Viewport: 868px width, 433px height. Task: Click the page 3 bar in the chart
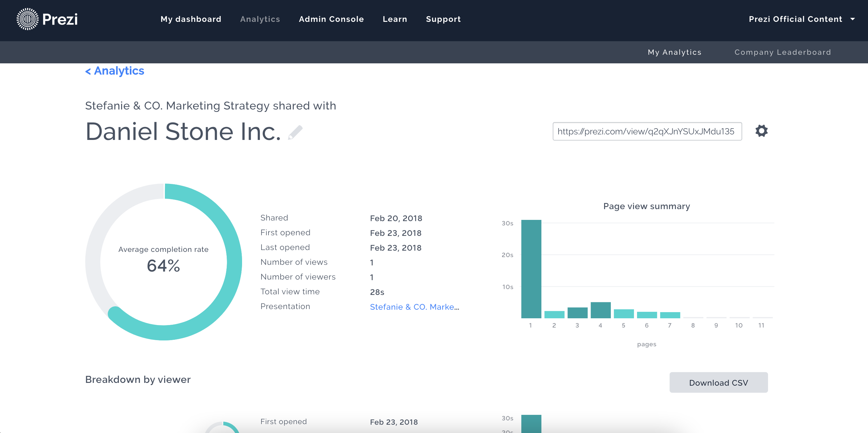tap(577, 313)
